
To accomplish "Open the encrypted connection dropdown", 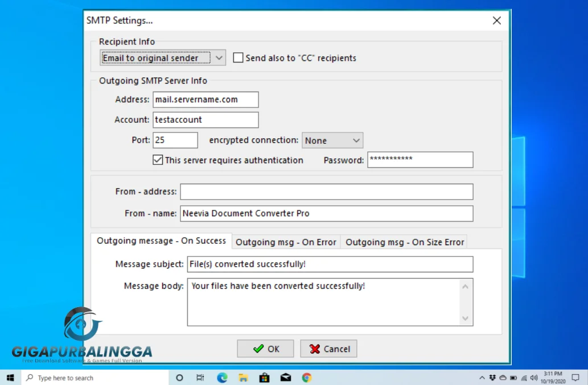I will tap(332, 140).
